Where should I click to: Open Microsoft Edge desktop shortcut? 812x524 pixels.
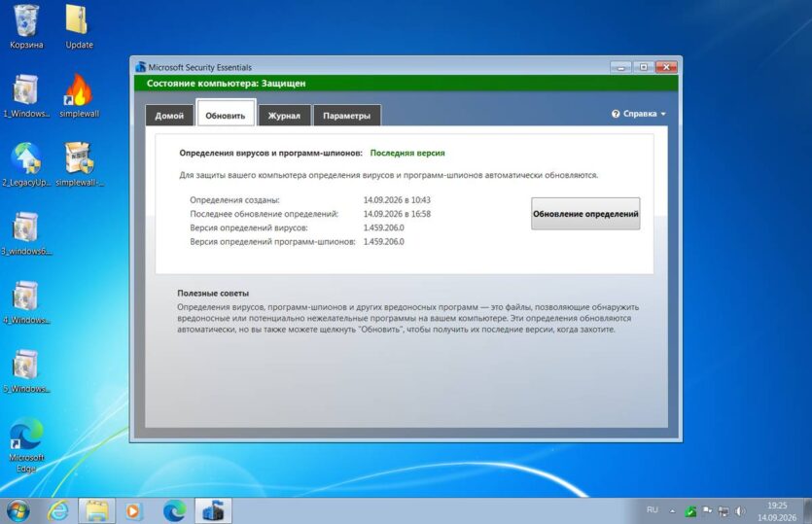(26, 445)
